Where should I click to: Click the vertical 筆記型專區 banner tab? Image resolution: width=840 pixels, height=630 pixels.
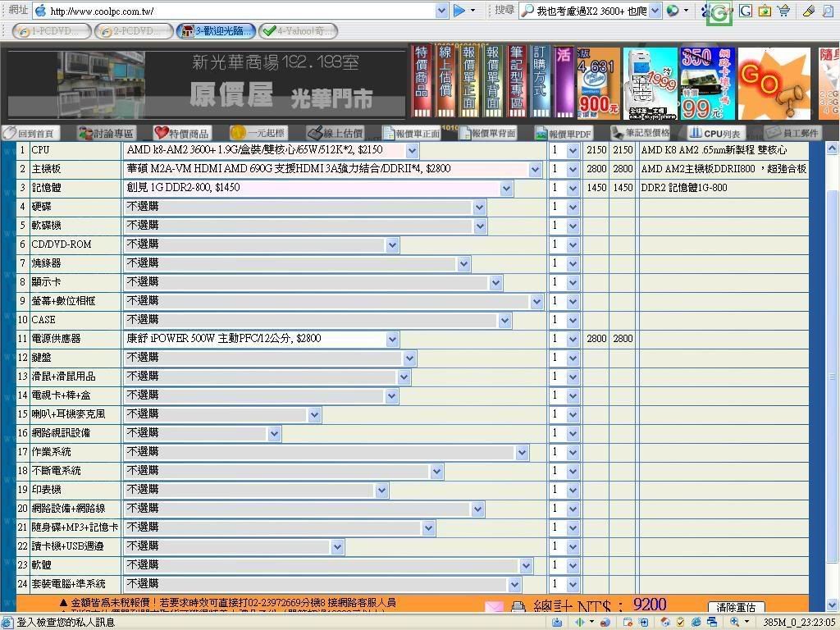click(x=516, y=80)
